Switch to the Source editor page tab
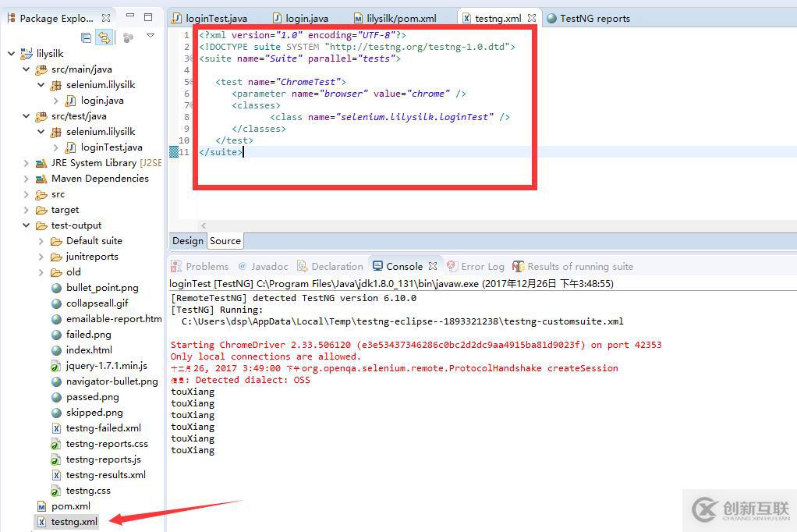 [225, 241]
